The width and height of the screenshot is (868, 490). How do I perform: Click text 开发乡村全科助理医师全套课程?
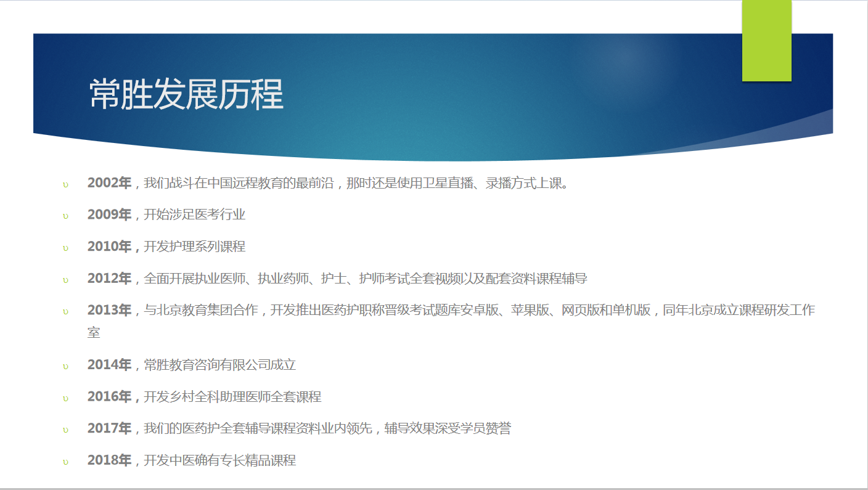pyautogui.click(x=232, y=397)
